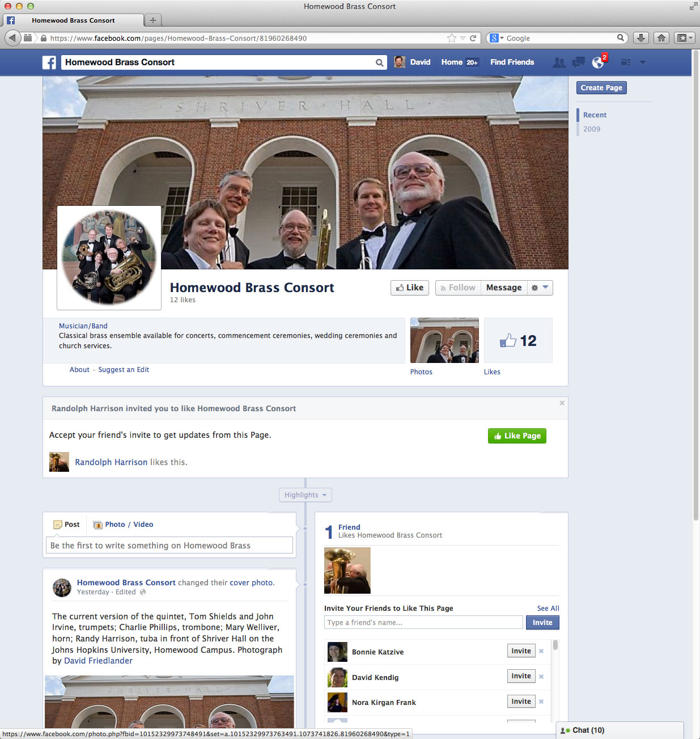Click See All friends link

point(548,609)
